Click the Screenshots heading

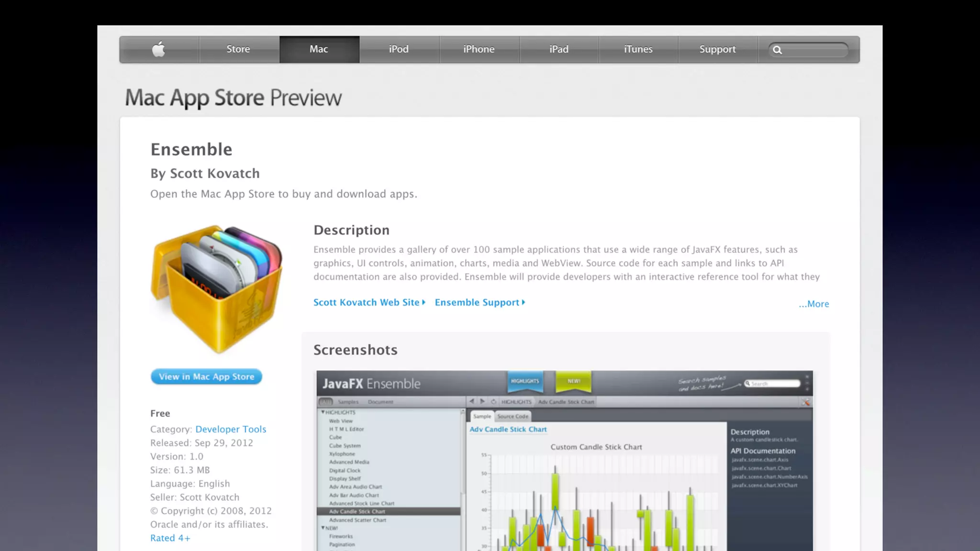(356, 350)
